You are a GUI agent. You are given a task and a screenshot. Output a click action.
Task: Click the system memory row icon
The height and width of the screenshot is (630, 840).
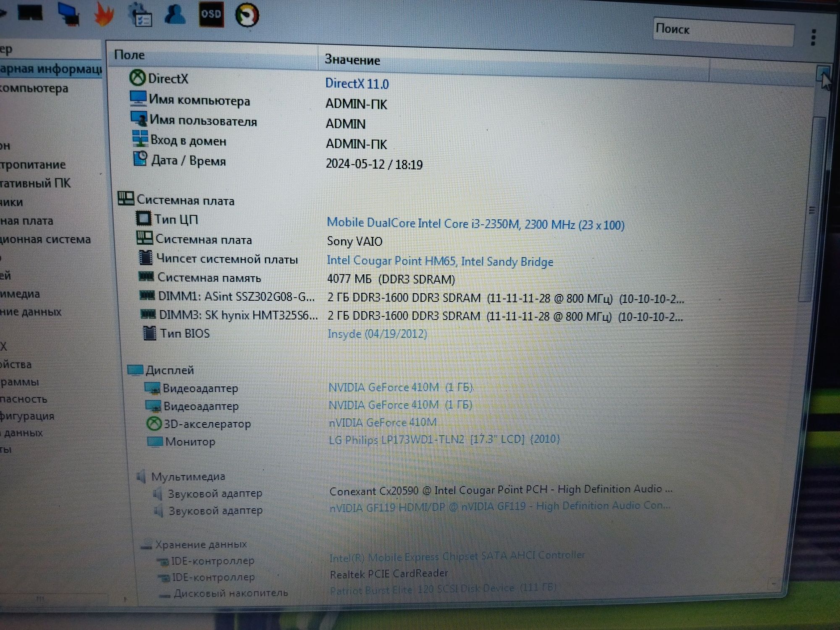tap(147, 276)
